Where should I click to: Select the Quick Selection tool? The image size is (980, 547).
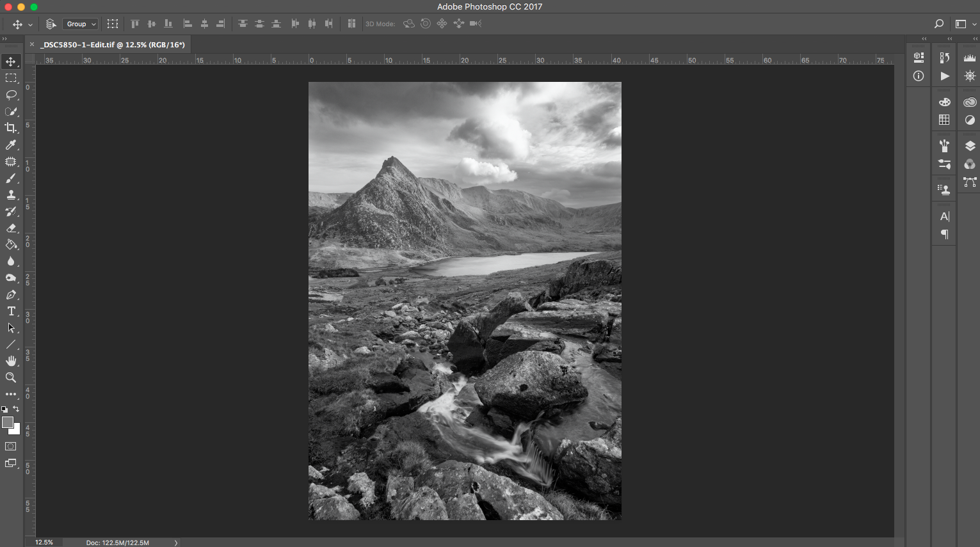tap(11, 111)
